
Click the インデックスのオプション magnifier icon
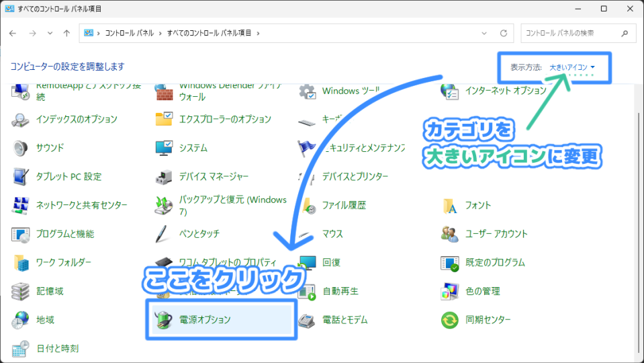click(x=20, y=119)
